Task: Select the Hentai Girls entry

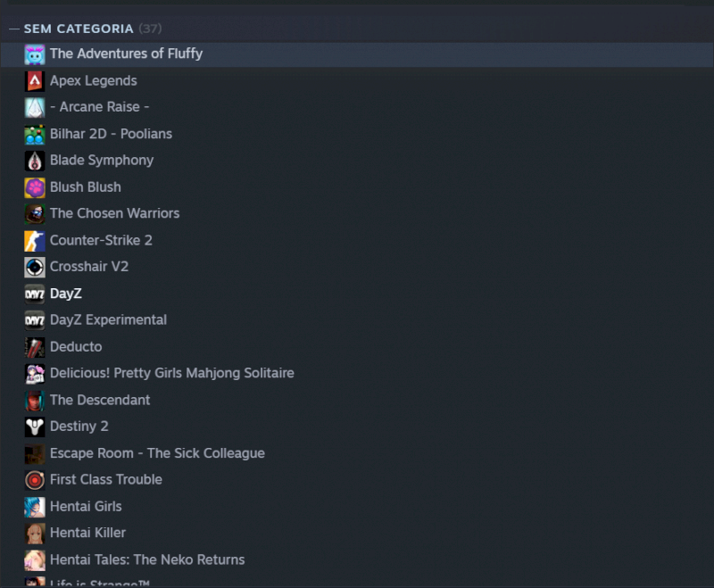Action: [86, 507]
